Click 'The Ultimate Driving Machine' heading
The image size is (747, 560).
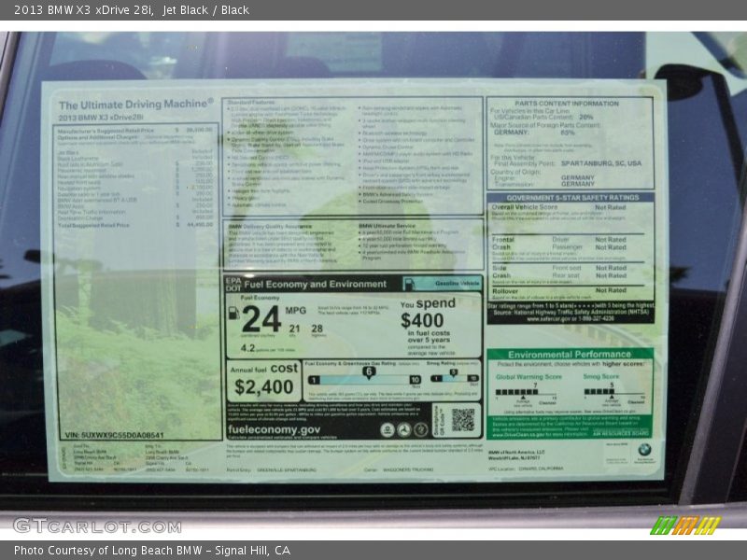click(x=136, y=105)
